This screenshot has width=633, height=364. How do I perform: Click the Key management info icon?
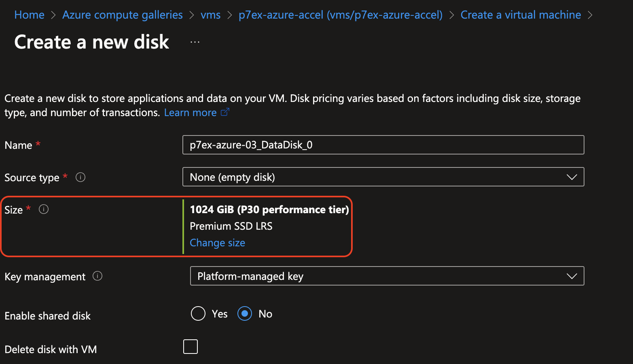pos(97,276)
